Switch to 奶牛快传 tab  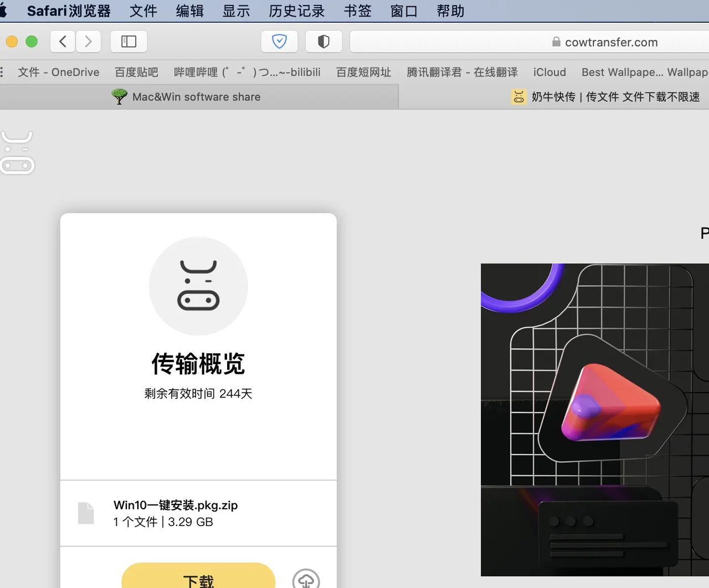554,97
